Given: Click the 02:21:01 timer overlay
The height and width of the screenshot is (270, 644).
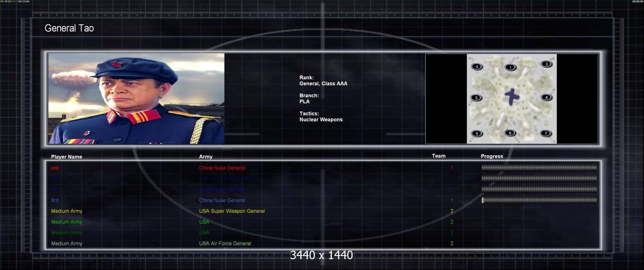Looking at the screenshot, I should tap(24, 1).
